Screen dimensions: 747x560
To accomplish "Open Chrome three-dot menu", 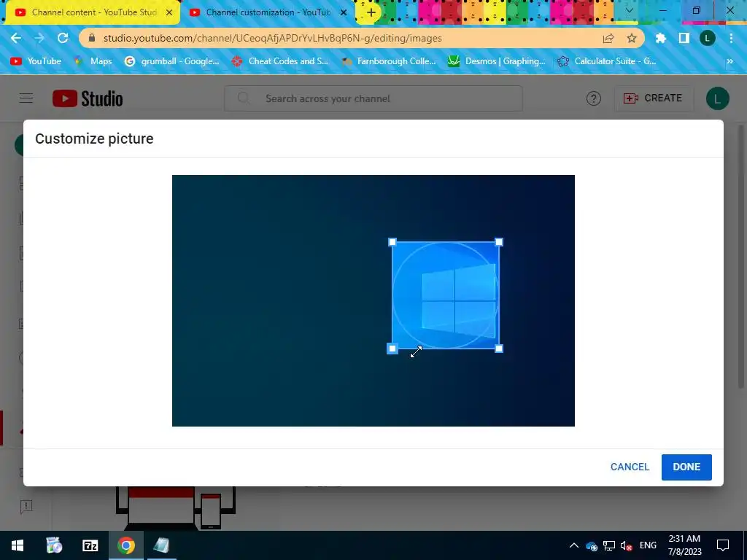I will coord(731,38).
